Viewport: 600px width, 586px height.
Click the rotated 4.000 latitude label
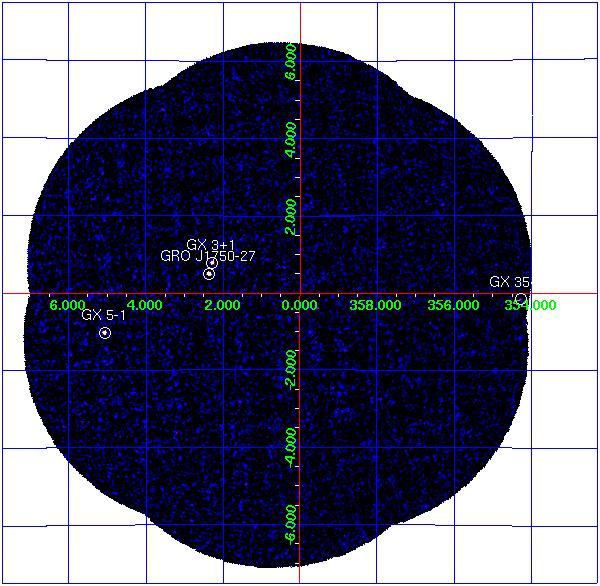pyautogui.click(x=291, y=139)
